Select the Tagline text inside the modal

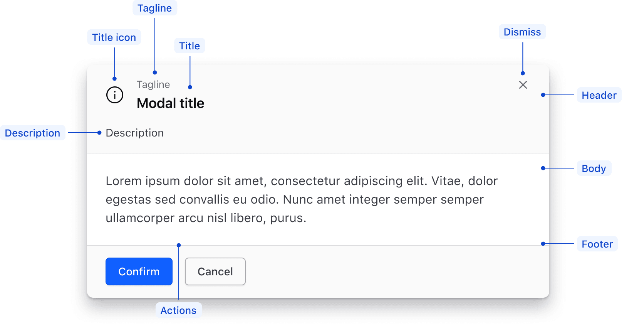(153, 84)
